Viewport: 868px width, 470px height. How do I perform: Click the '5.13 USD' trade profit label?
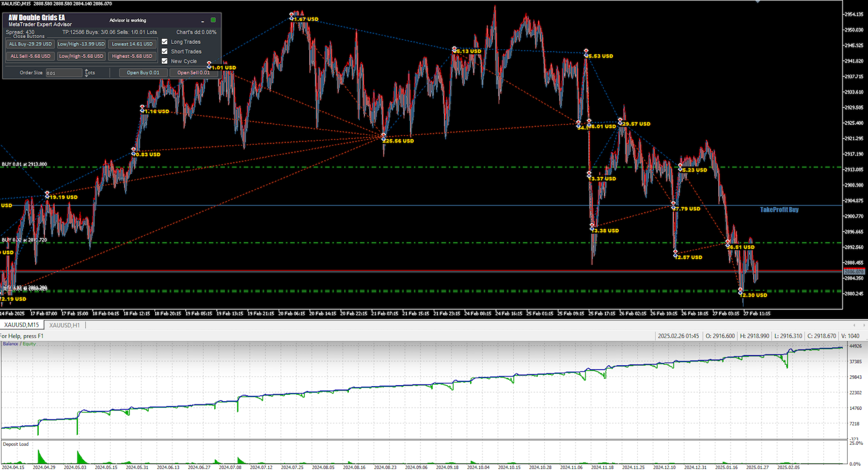click(x=469, y=51)
